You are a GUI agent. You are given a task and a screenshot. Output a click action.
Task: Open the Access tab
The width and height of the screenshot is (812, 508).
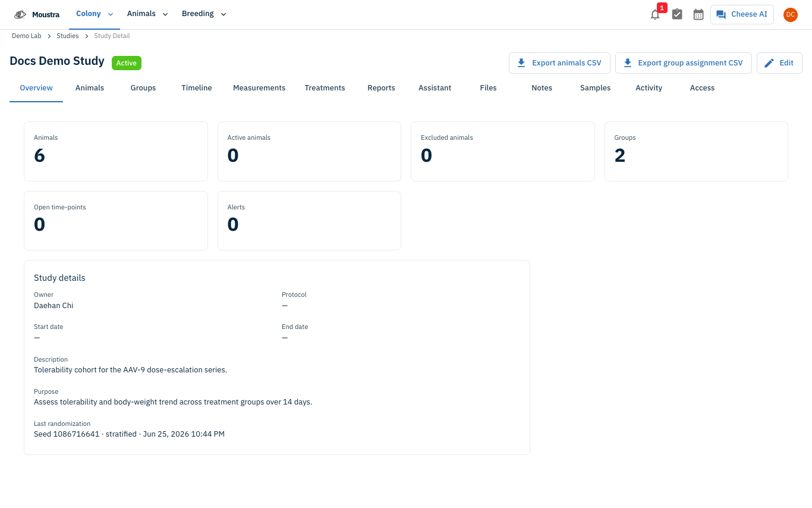(703, 88)
